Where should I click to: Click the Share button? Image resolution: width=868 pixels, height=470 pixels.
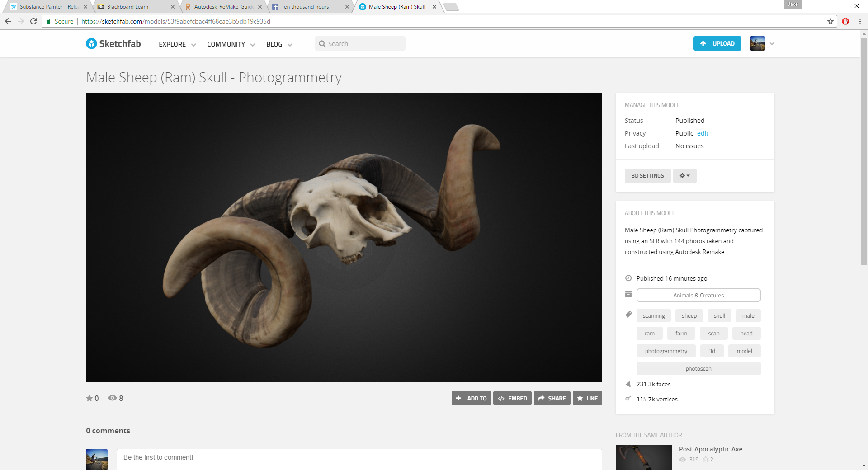[x=552, y=398]
